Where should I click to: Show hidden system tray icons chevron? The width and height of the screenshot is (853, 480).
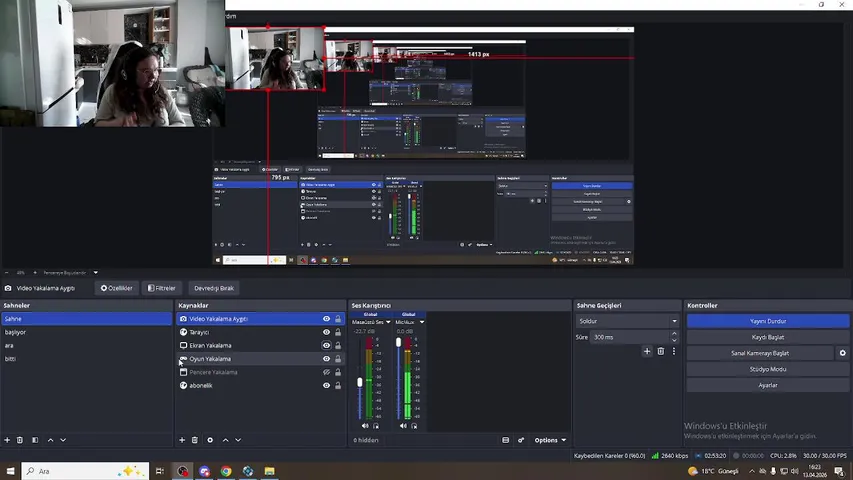click(x=752, y=471)
